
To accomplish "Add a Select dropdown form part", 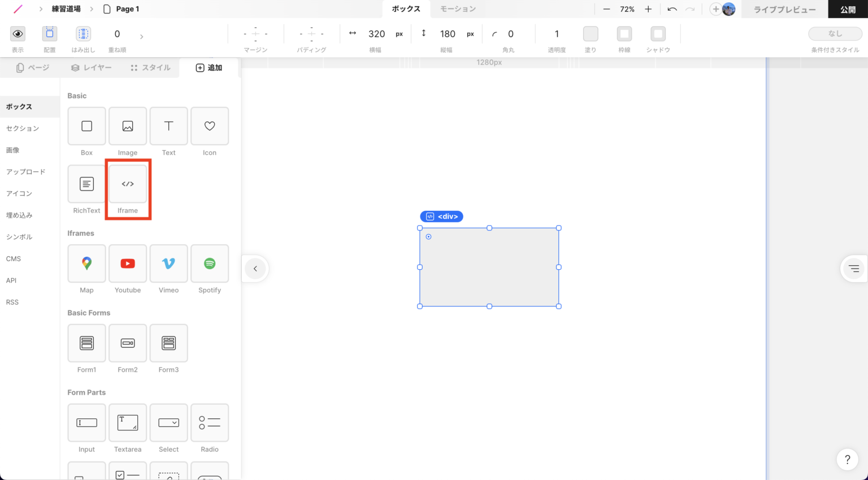I will click(168, 423).
